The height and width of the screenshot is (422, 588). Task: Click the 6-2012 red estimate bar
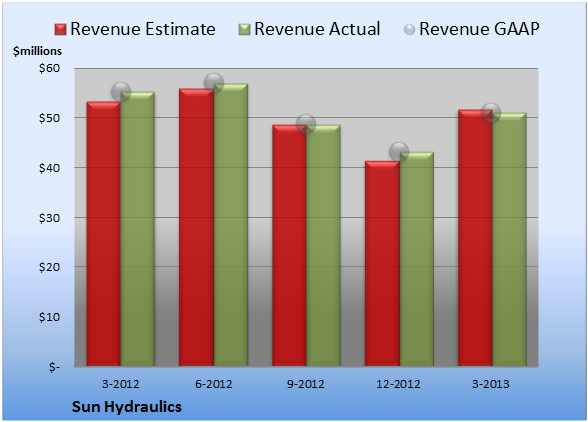pyautogui.click(x=196, y=227)
